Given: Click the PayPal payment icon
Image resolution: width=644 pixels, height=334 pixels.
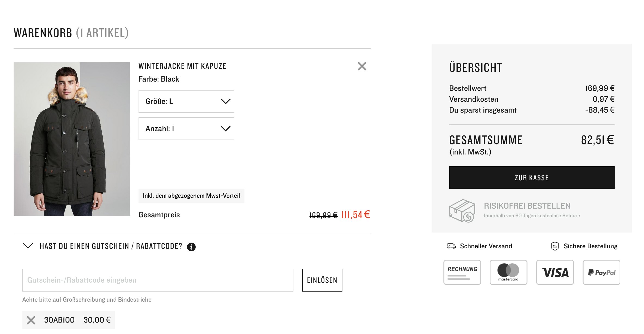Looking at the screenshot, I should click(601, 272).
